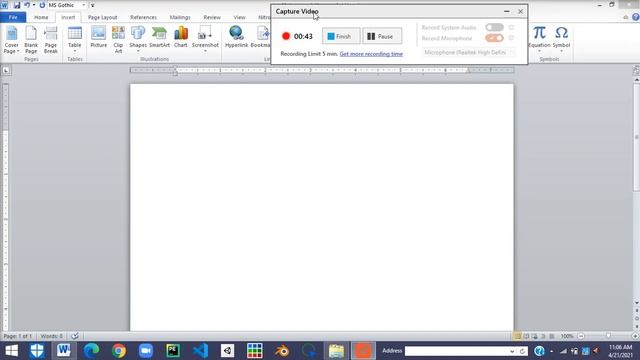Open the Equation gallery

(x=540, y=39)
